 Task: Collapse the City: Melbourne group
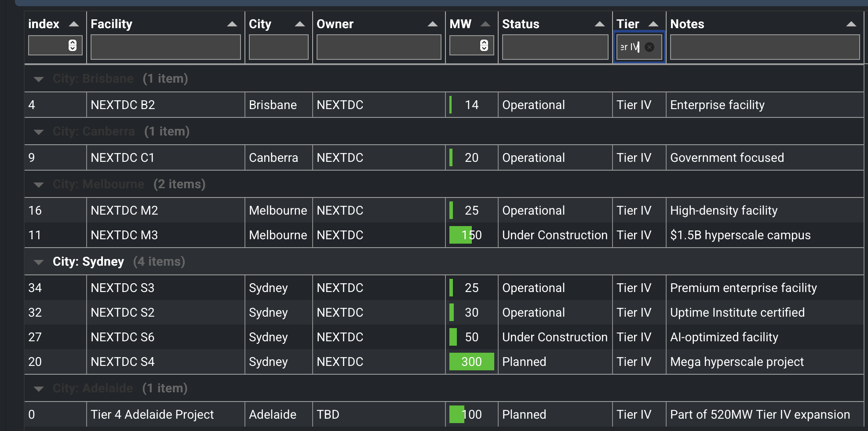(39, 185)
